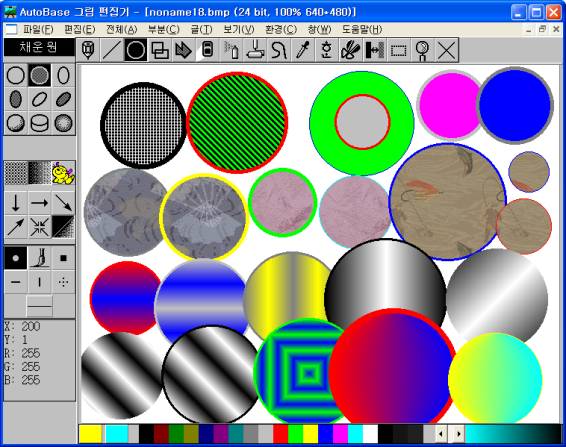Choose the downward gradient direction arrow
Screen dimensions: 566x447
[16, 203]
